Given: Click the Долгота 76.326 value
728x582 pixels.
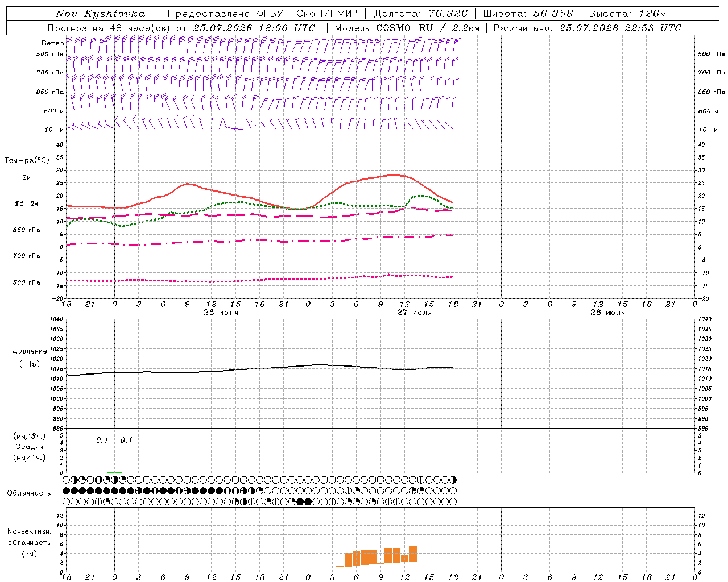Looking at the screenshot, I should tap(448, 14).
